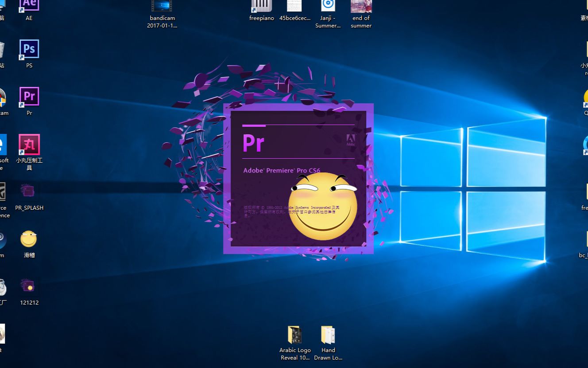Select the 45bce6cec file icon
This screenshot has width=588, height=368.
click(294, 10)
